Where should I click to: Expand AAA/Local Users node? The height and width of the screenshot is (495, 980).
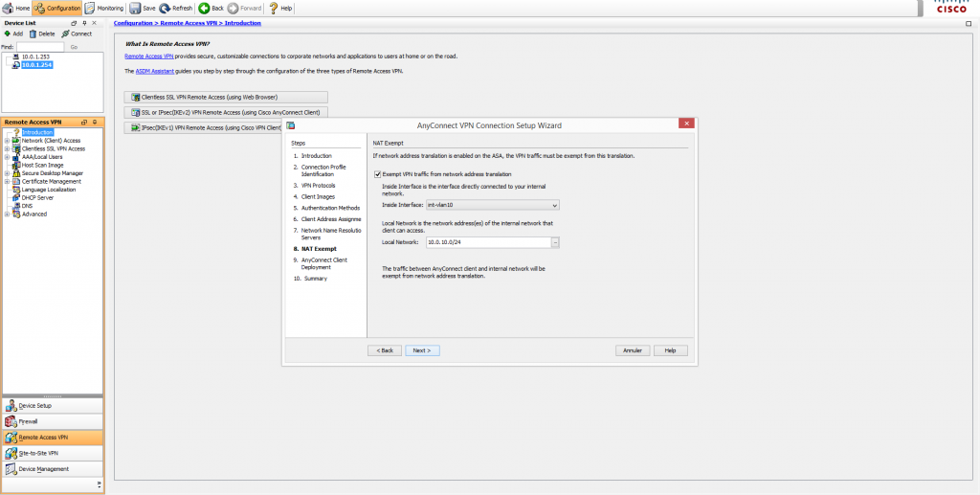[7, 157]
